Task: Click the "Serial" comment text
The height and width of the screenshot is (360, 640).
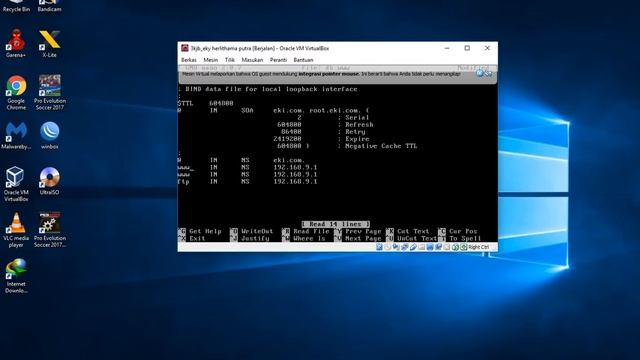Action: point(357,118)
